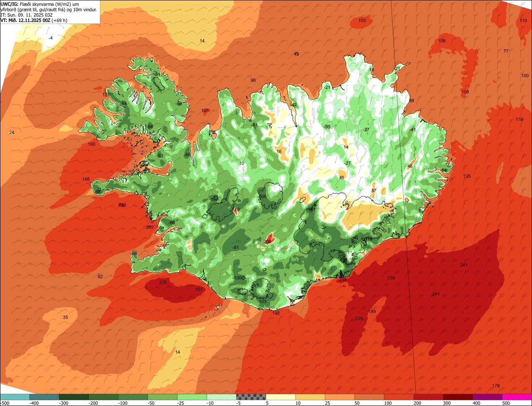Click the map value '110'
The height and width of the screenshot is (406, 532).
tap(523, 21)
